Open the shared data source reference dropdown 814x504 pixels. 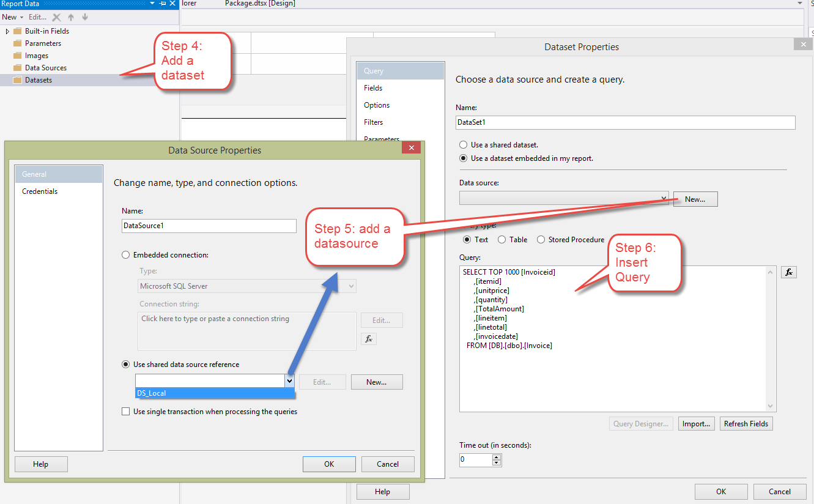(x=289, y=380)
